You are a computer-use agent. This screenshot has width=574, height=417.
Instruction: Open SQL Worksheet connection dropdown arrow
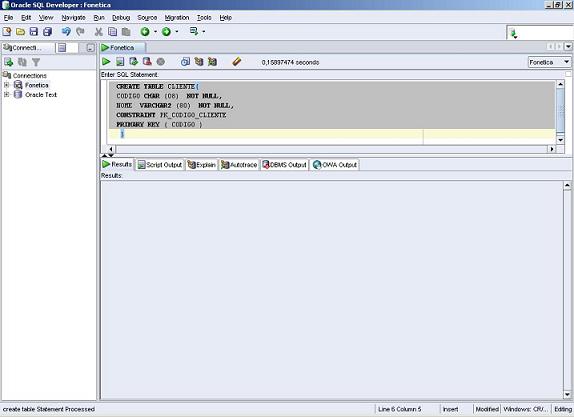pyautogui.click(x=204, y=31)
